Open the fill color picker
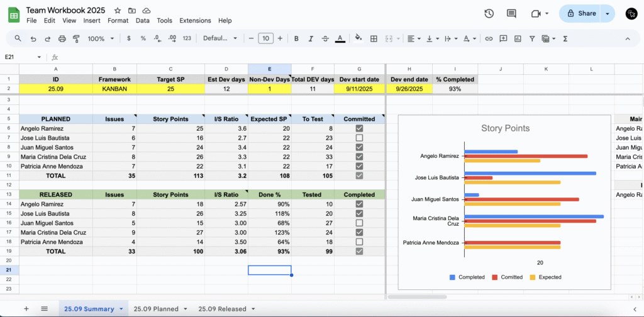Viewport: 644px width, 317px height. click(x=358, y=38)
